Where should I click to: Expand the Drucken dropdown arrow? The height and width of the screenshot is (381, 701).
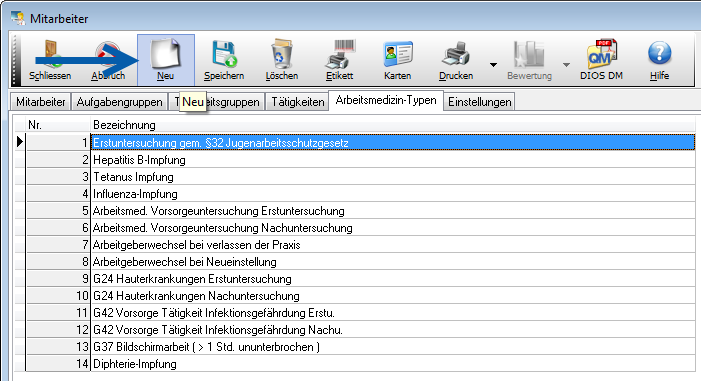point(493,65)
